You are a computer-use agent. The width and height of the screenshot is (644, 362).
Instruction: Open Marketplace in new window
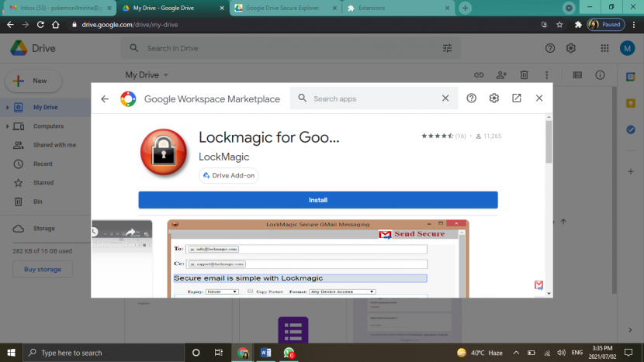tap(516, 98)
